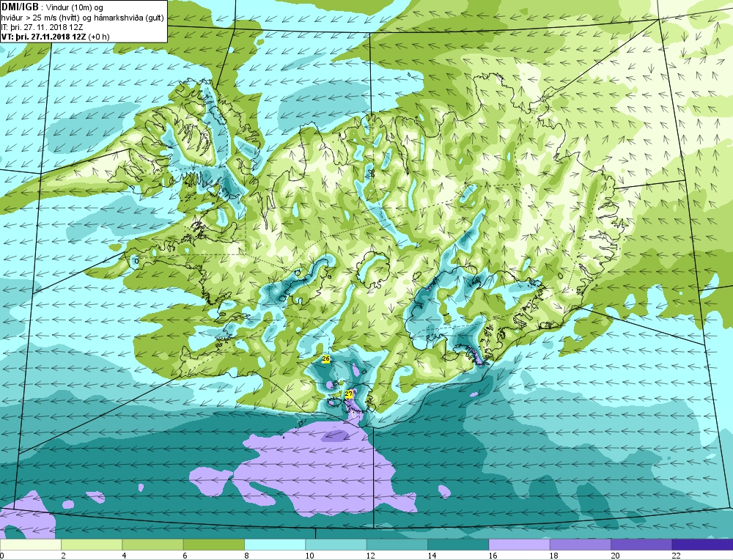
Task: Click the teal 12–14 m/s legend swatch
Action: pos(397,545)
